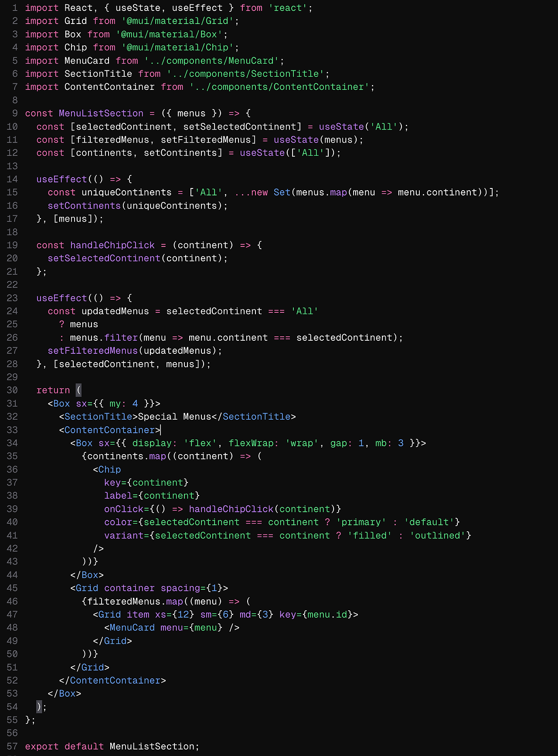The image size is (558, 756).
Task: Click the export default statement on line 57
Action: (x=112, y=746)
